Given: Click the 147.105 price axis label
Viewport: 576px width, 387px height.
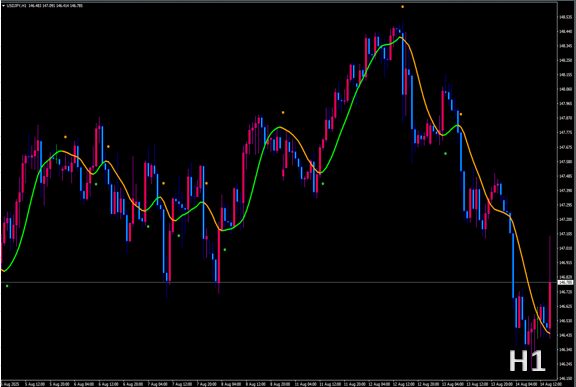Looking at the screenshot, I should click(565, 234).
